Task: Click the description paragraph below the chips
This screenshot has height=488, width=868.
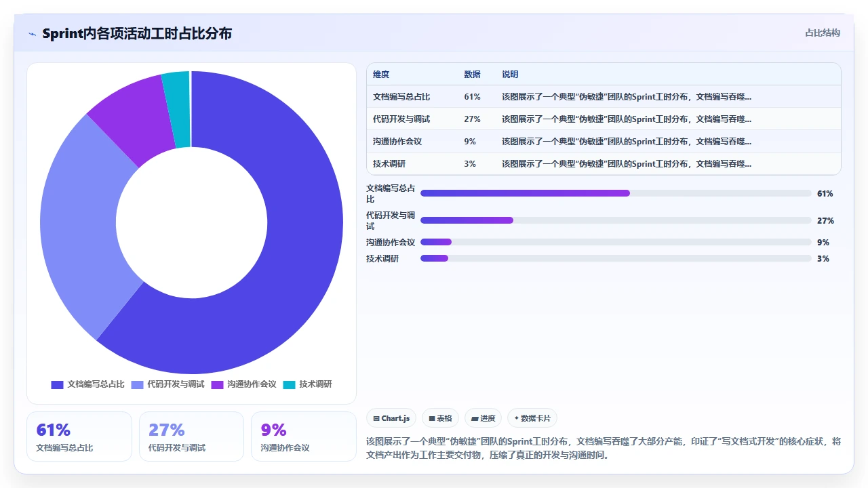Action: (604, 448)
